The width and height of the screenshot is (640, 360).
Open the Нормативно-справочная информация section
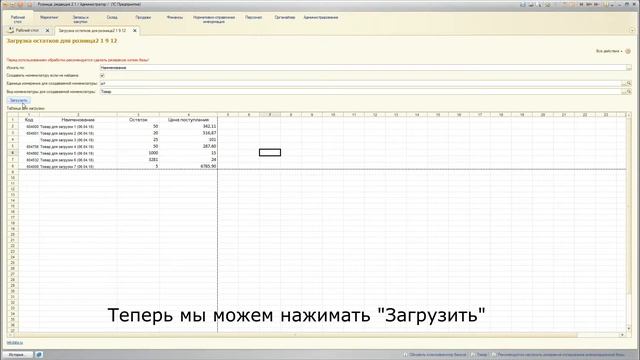point(214,19)
